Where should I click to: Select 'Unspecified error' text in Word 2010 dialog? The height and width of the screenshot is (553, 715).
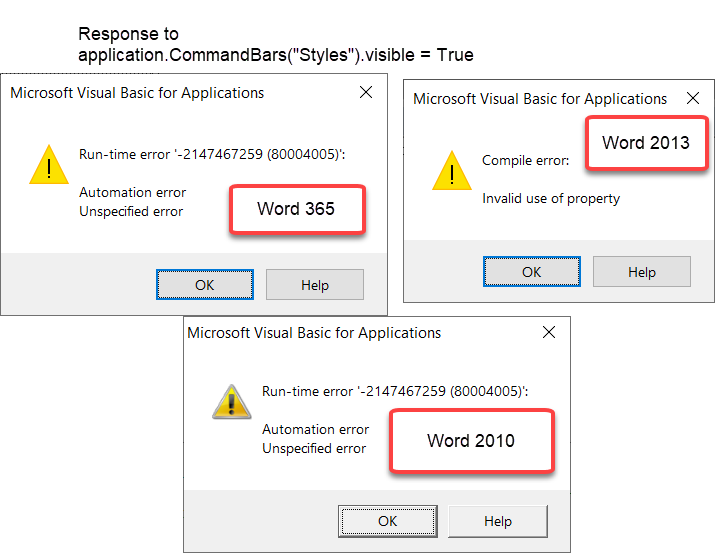click(314, 449)
